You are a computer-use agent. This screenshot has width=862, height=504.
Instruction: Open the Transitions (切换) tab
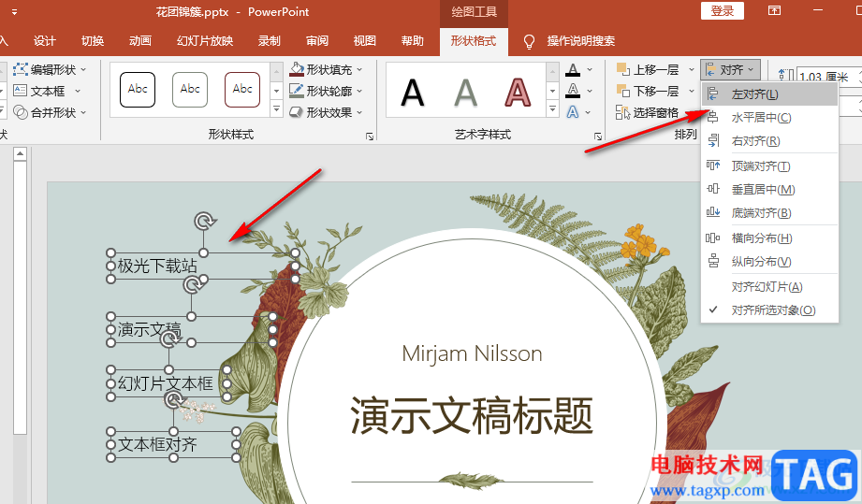[x=93, y=41]
